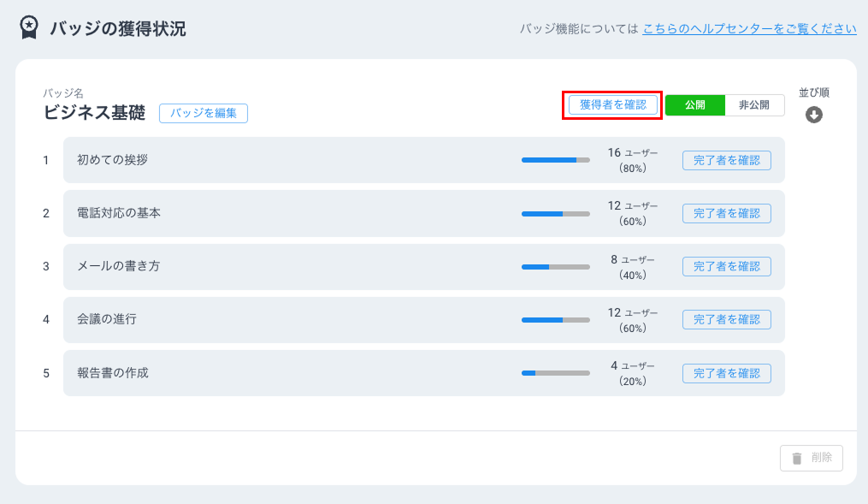View completers for 会議の進行
The width and height of the screenshot is (868, 504).
pos(726,319)
